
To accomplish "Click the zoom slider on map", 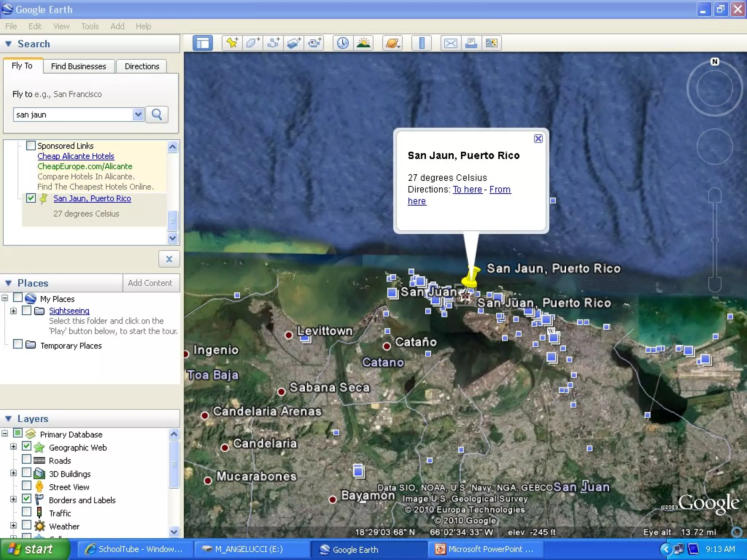I will (x=715, y=240).
